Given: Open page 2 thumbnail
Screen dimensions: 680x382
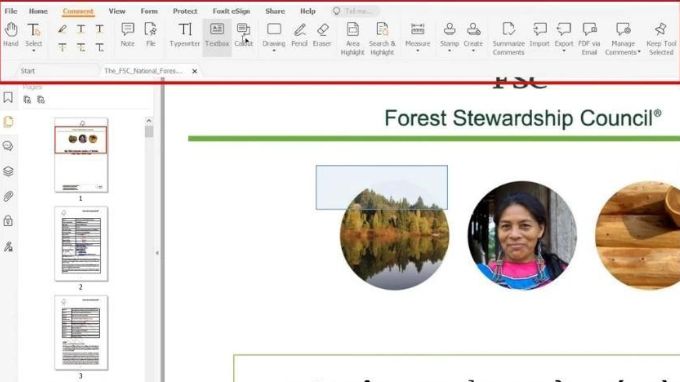Looking at the screenshot, I should coord(81,244).
